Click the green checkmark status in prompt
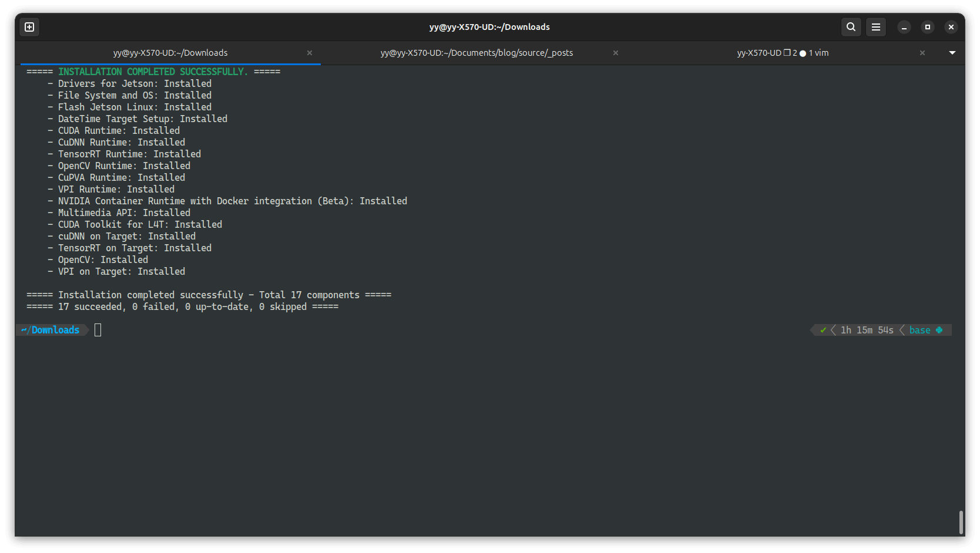Screen dimensions: 980x553 click(823, 330)
